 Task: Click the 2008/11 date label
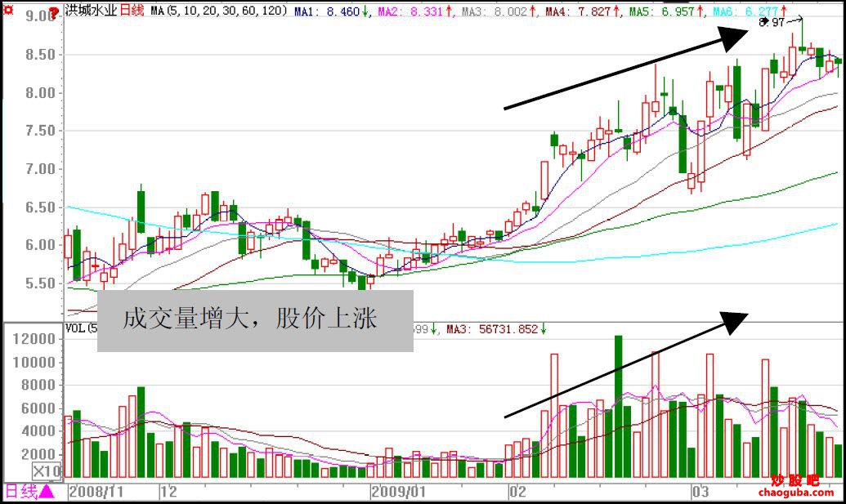coord(96,492)
